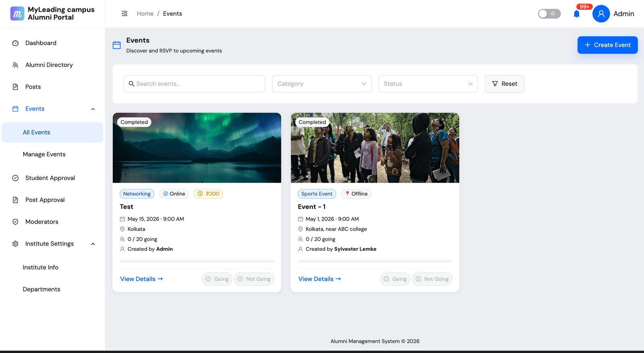This screenshot has width=644, height=353.
Task: Click the pin icon in Offline tag
Action: (347, 194)
